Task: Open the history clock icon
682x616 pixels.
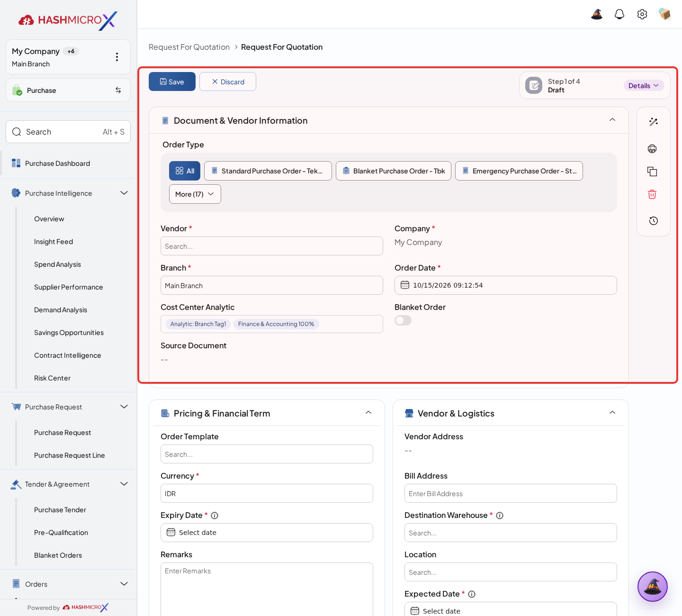Action: point(653,221)
